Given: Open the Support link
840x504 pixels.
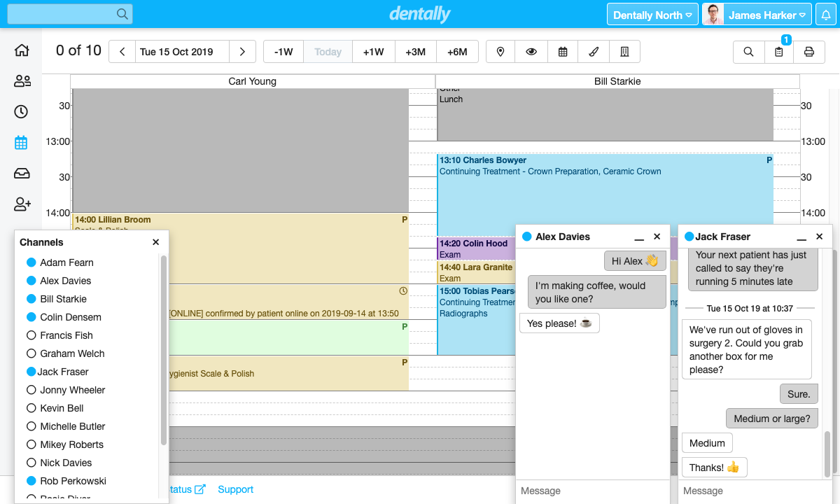Looking at the screenshot, I should 235,489.
